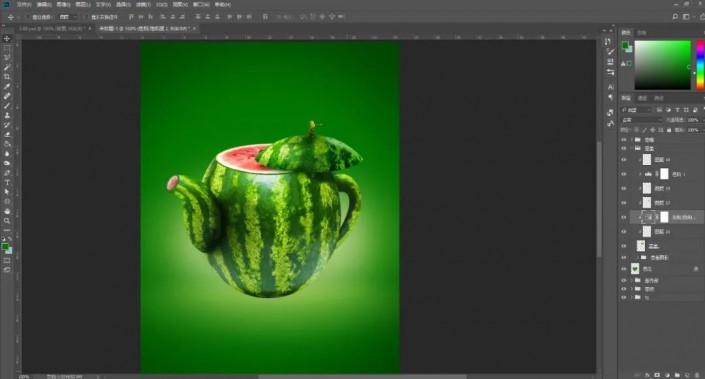Click the search icon in options bar

(x=675, y=17)
